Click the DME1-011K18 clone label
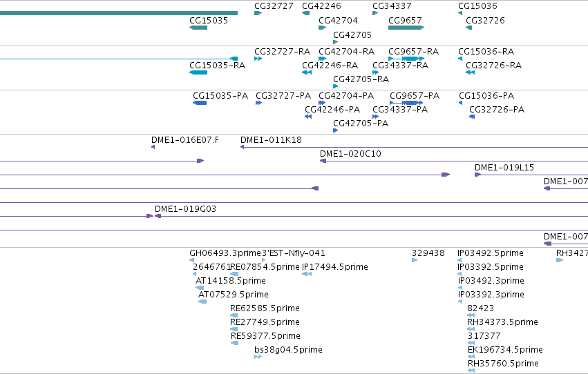Image resolution: width=588 pixels, height=374 pixels. pos(271,140)
